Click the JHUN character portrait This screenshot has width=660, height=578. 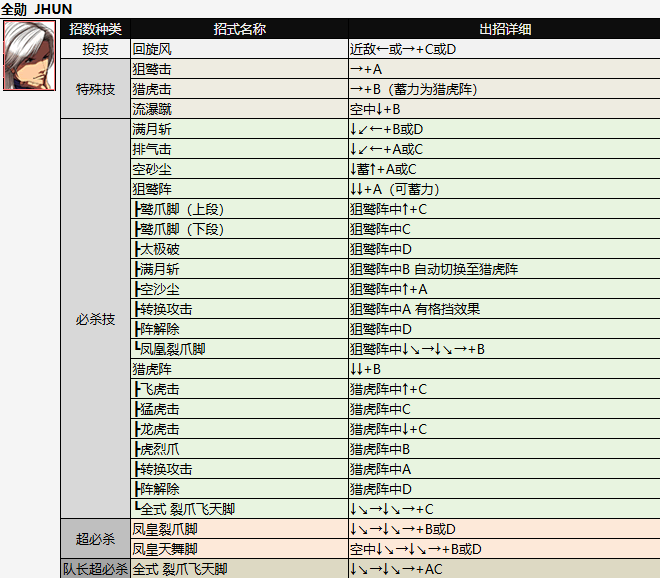tap(29, 56)
